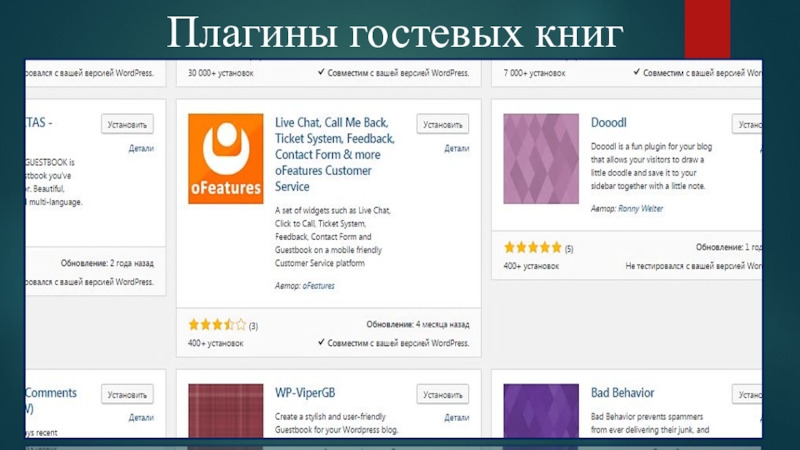This screenshot has height=450, width=800.
Task: Open Детали link for oFeatures plugin
Action: [x=456, y=148]
